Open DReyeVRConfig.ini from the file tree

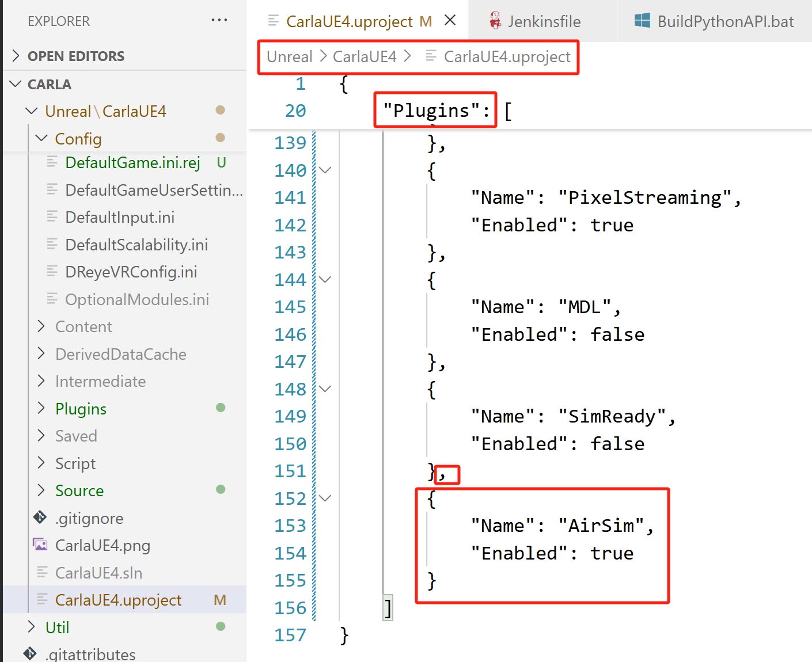pos(131,272)
